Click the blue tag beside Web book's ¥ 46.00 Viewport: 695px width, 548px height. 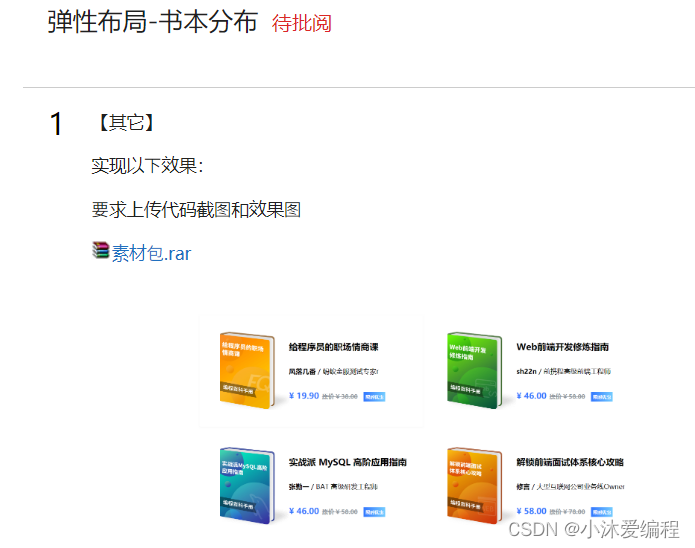point(601,396)
